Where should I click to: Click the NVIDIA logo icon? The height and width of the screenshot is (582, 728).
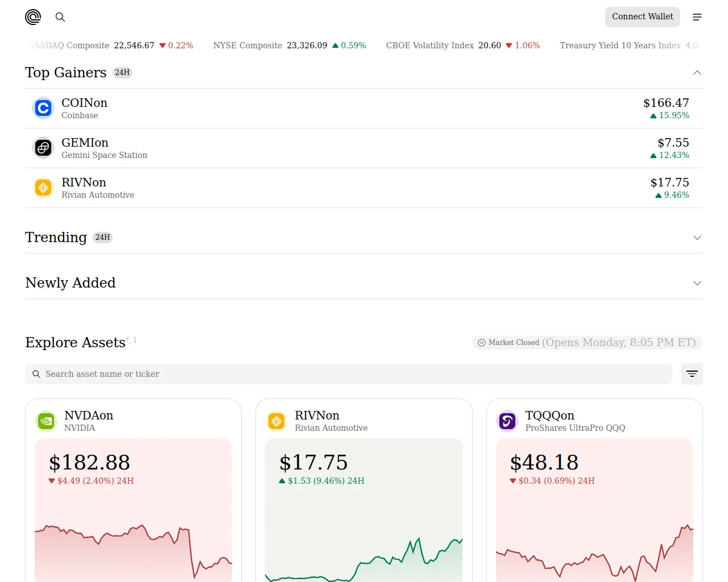46,421
